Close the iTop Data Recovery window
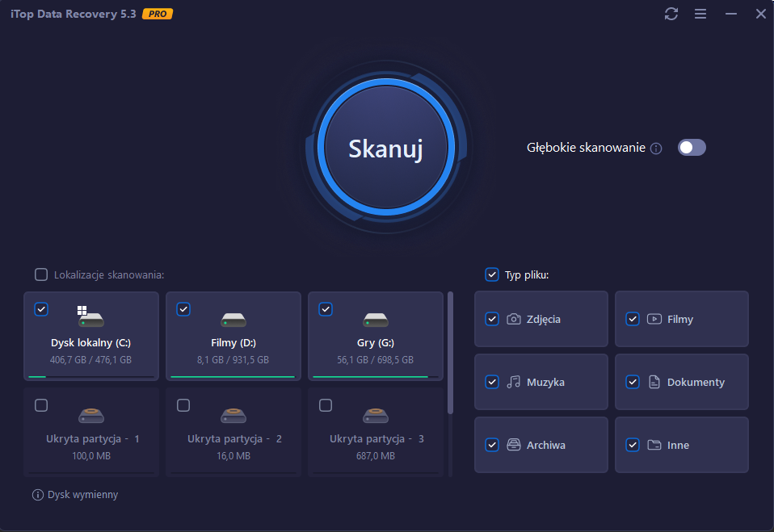This screenshot has height=532, width=774. pyautogui.click(x=761, y=14)
